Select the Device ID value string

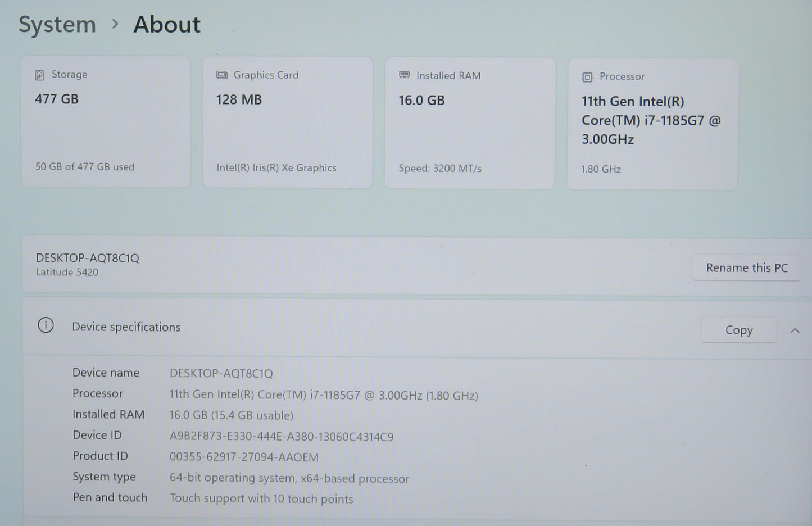coord(282,437)
